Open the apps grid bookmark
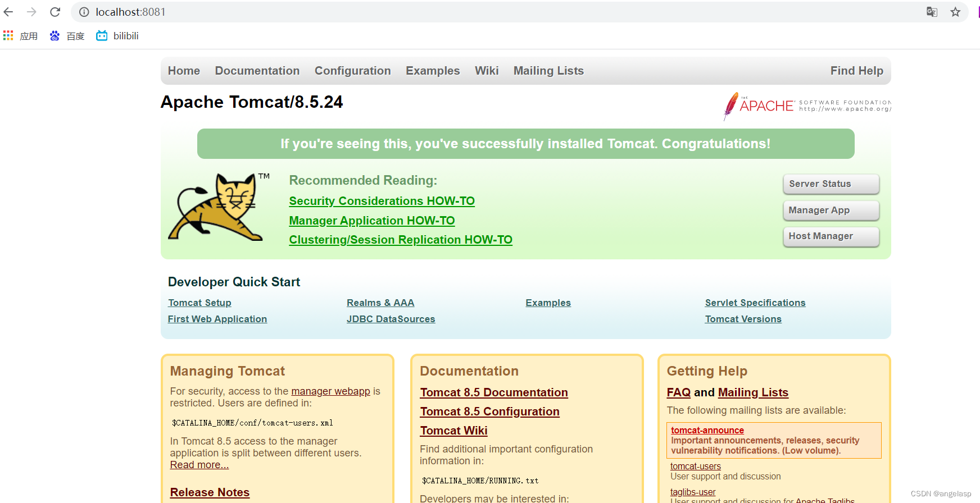This screenshot has height=503, width=980. pyautogui.click(x=21, y=36)
